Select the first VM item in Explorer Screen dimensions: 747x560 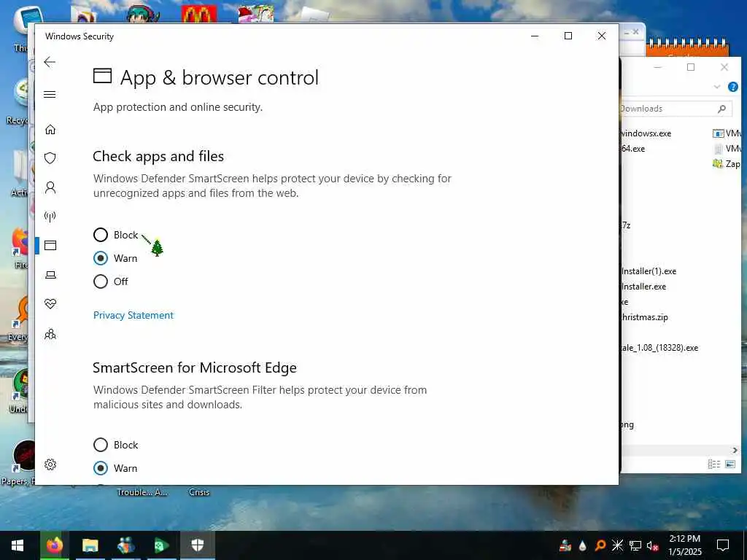click(x=727, y=133)
